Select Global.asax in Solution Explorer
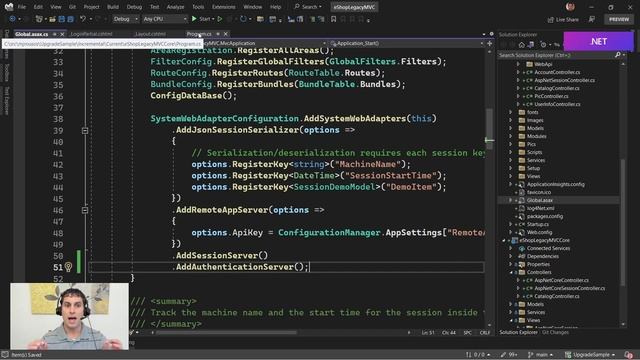 (540, 200)
